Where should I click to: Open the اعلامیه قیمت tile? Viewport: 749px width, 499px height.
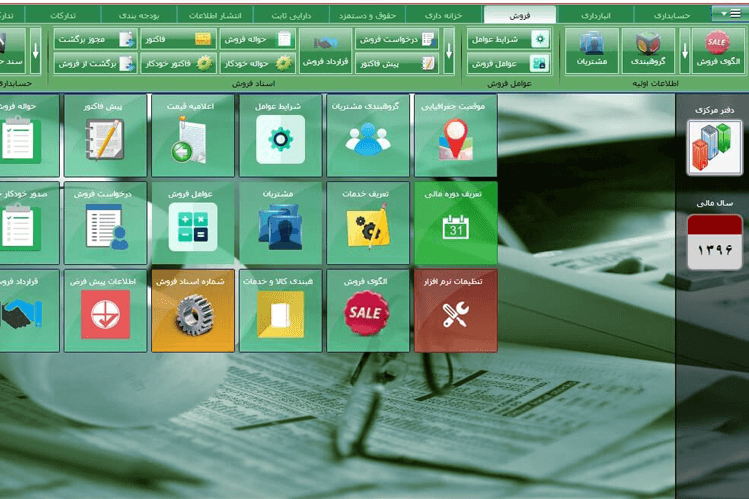click(x=193, y=136)
